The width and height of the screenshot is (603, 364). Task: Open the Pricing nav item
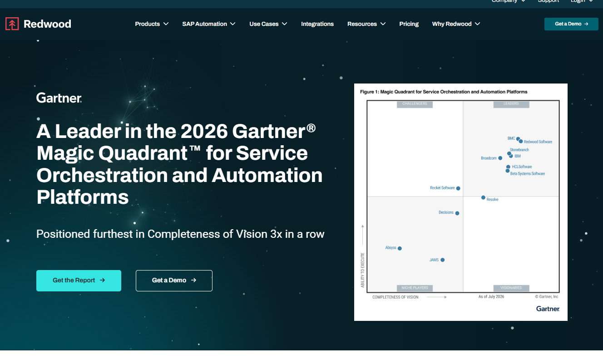tap(409, 24)
